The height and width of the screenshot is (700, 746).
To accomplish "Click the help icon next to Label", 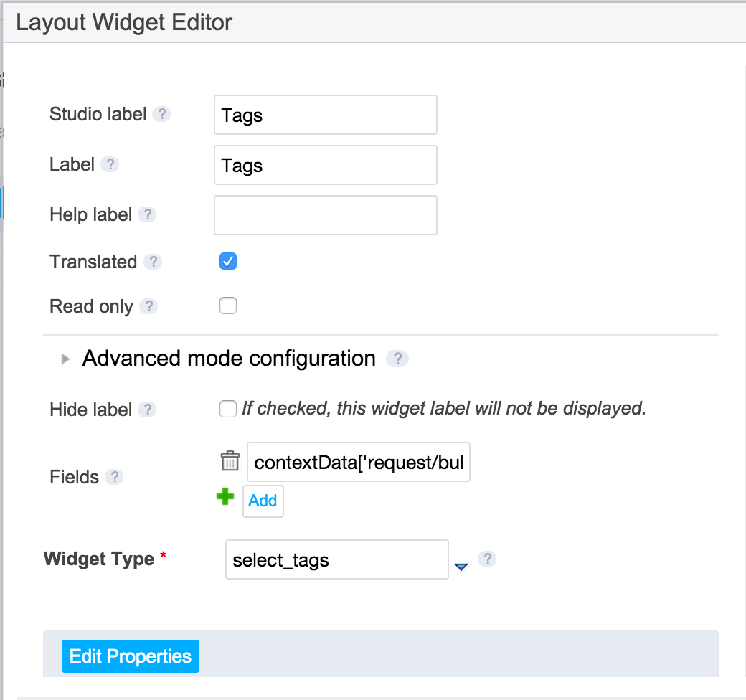I will pyautogui.click(x=110, y=164).
